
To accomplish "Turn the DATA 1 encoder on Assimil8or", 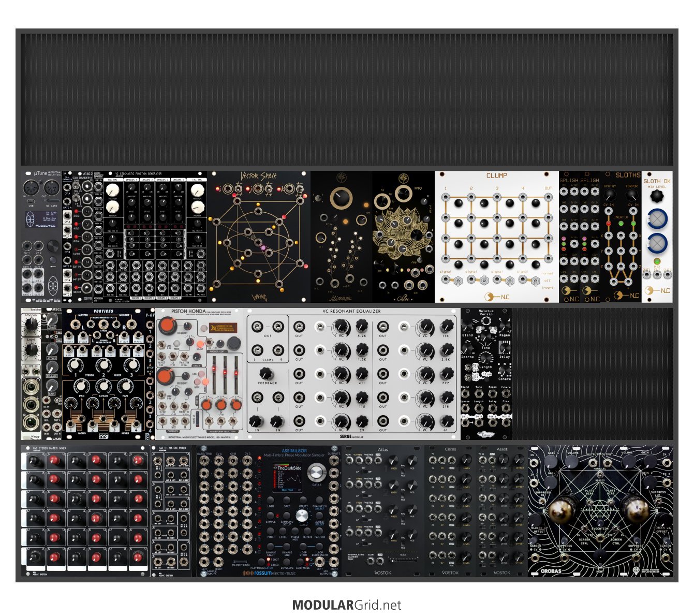I will [317, 472].
